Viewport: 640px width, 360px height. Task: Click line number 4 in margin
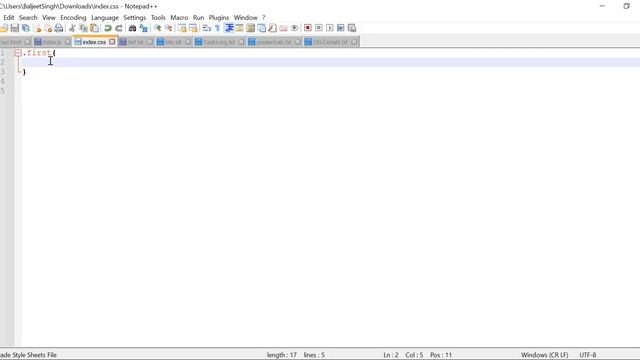tap(3, 81)
